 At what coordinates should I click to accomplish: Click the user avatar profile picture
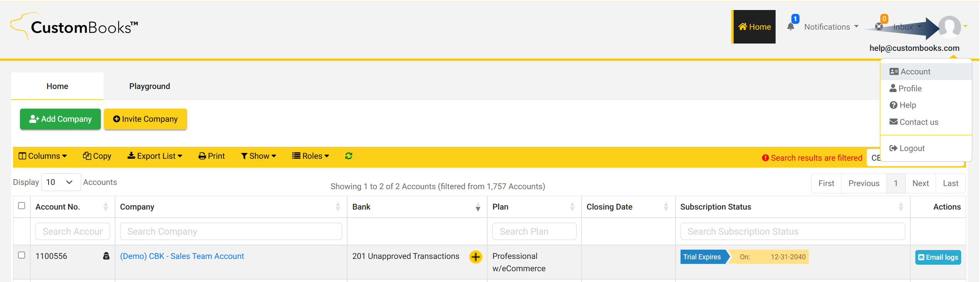950,27
